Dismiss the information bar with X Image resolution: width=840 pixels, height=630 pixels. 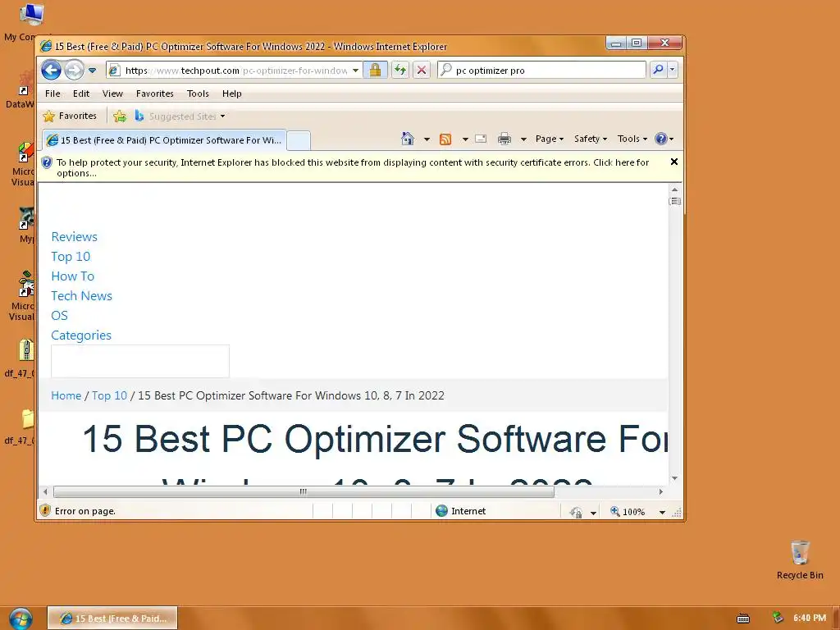674,162
